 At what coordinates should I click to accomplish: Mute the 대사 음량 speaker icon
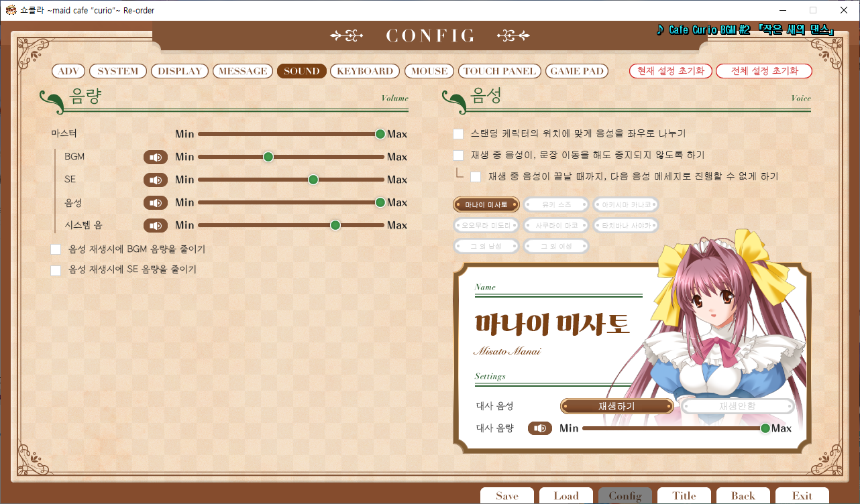540,428
